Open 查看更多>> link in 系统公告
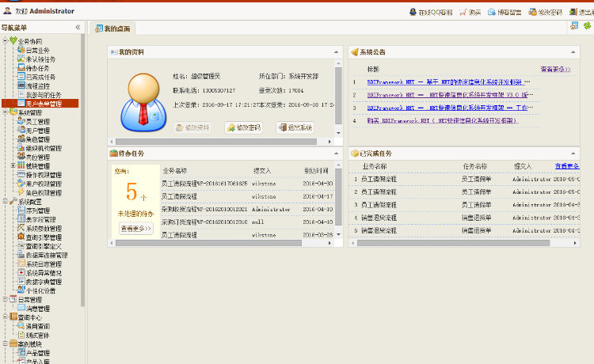Image resolution: width=594 pixels, height=364 pixels. 555,70
